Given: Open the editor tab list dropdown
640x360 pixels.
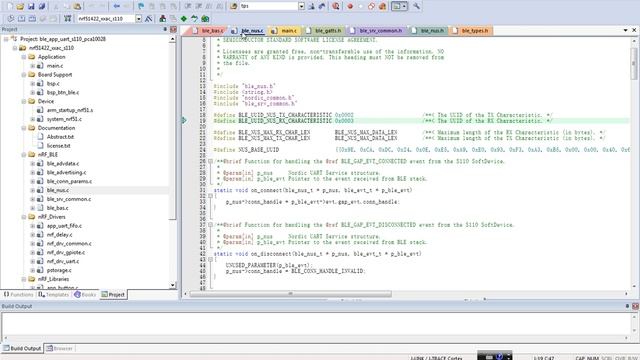Looking at the screenshot, I should 625,30.
